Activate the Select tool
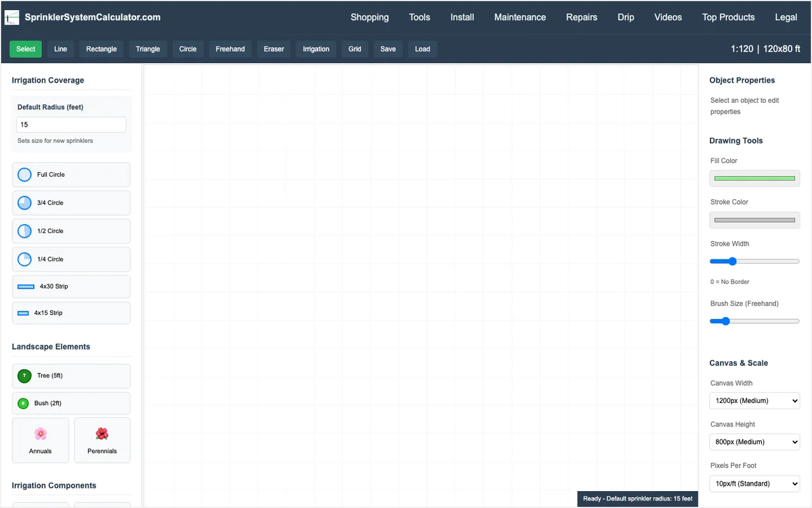The height and width of the screenshot is (508, 812). click(x=26, y=49)
